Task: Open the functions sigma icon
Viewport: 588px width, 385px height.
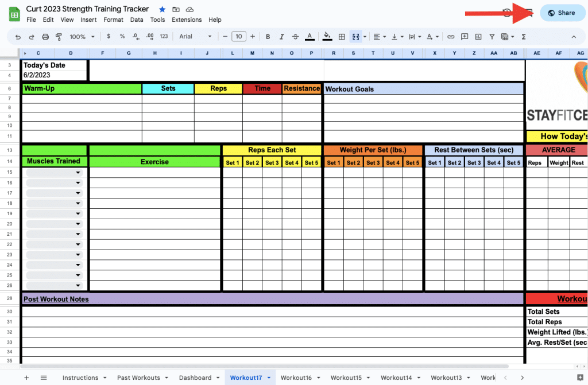Action: (x=523, y=37)
